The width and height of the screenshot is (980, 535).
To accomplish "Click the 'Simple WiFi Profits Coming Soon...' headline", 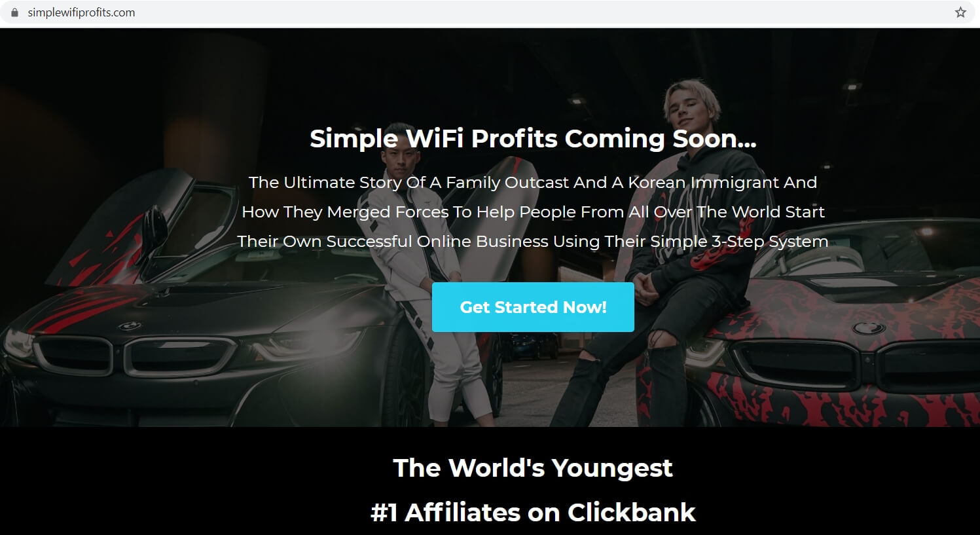I will click(533, 139).
